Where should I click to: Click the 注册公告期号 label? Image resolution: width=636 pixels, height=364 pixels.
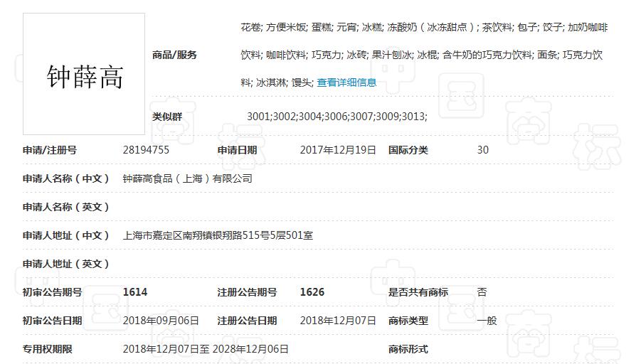(247, 292)
